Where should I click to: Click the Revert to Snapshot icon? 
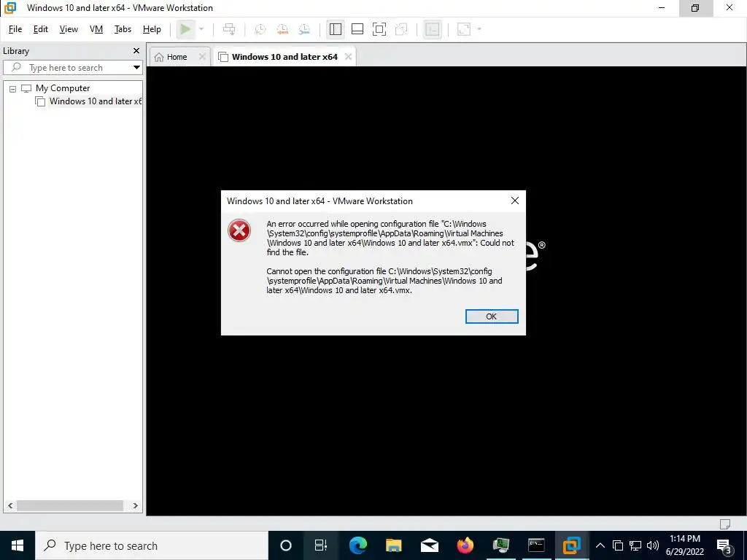[x=282, y=29]
